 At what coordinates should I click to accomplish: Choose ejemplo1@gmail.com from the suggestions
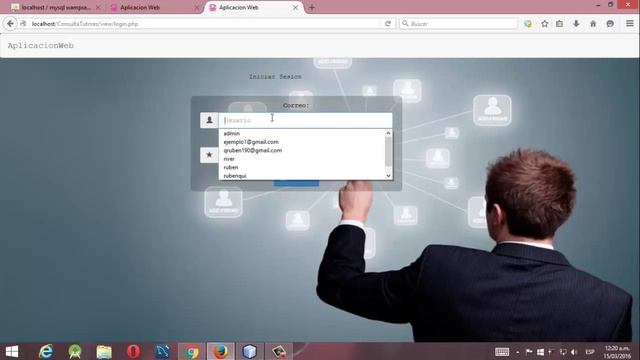pyautogui.click(x=302, y=142)
